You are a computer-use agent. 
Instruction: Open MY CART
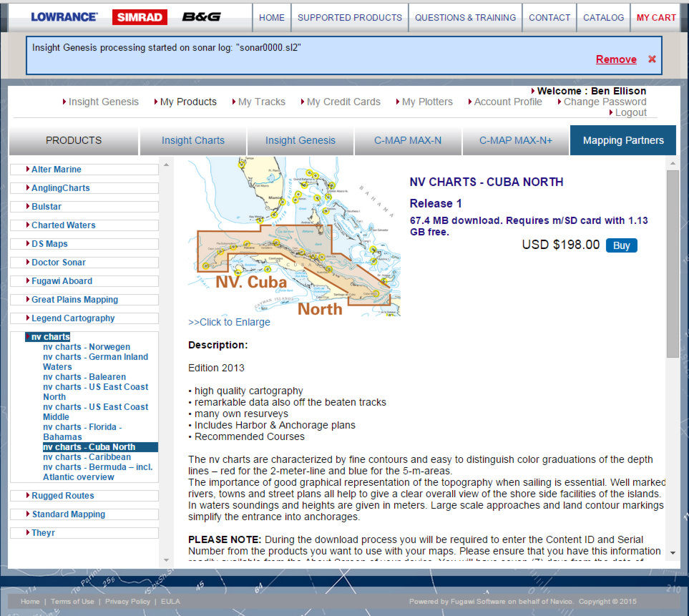click(x=656, y=18)
